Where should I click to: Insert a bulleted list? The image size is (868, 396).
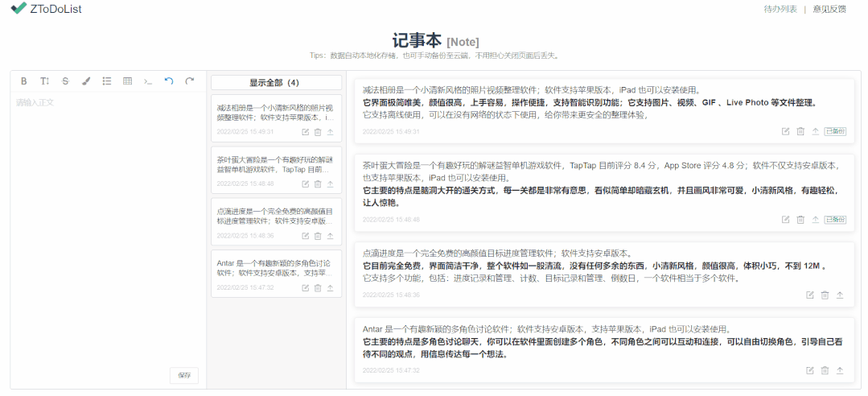pos(107,80)
